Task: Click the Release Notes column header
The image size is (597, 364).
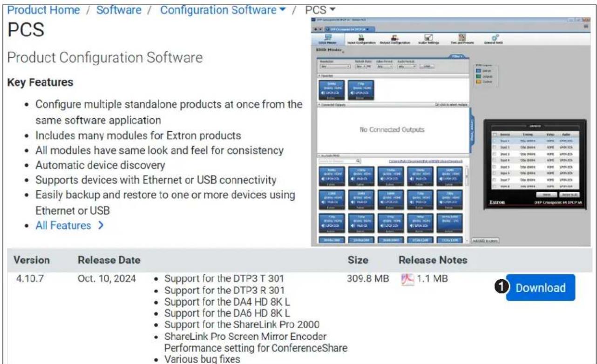Action: 433,261
